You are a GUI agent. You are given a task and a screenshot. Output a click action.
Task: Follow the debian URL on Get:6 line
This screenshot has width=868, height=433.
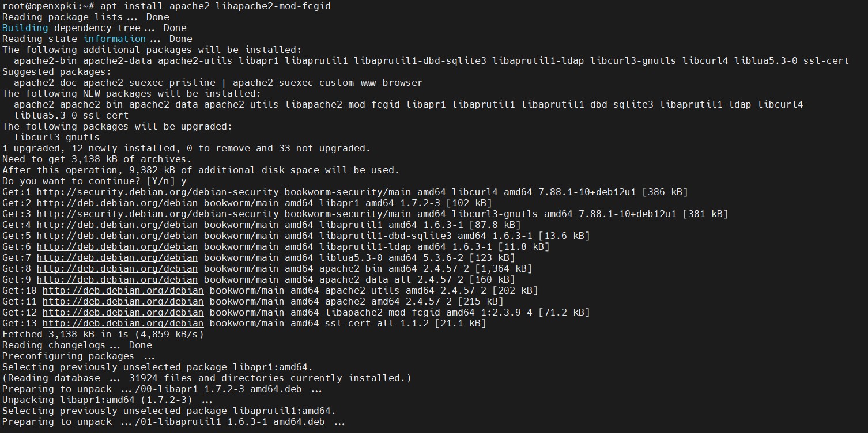coord(117,246)
